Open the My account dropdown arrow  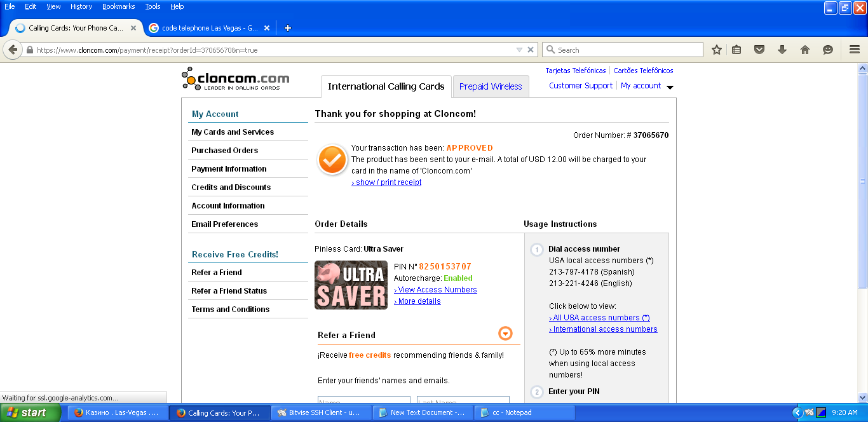point(670,87)
